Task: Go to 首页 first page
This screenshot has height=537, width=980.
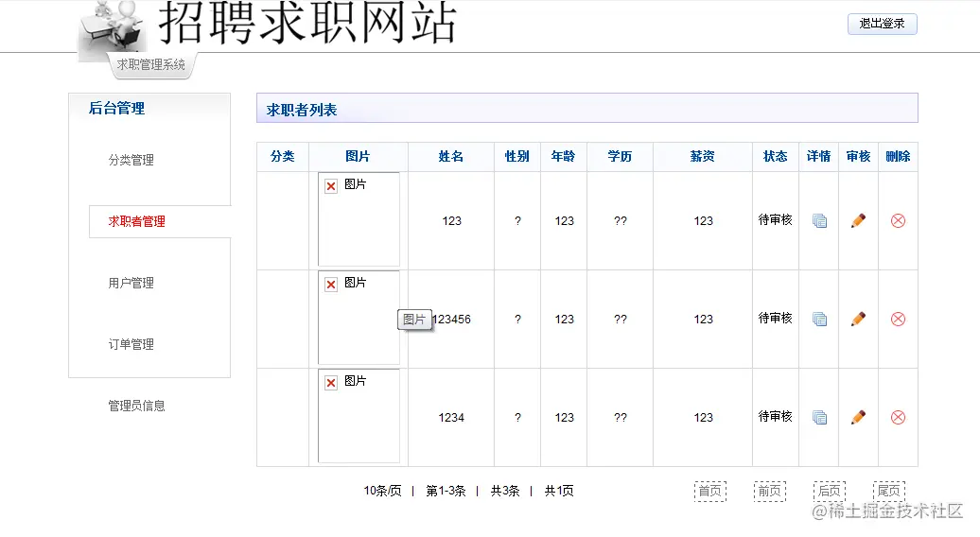Action: point(710,492)
